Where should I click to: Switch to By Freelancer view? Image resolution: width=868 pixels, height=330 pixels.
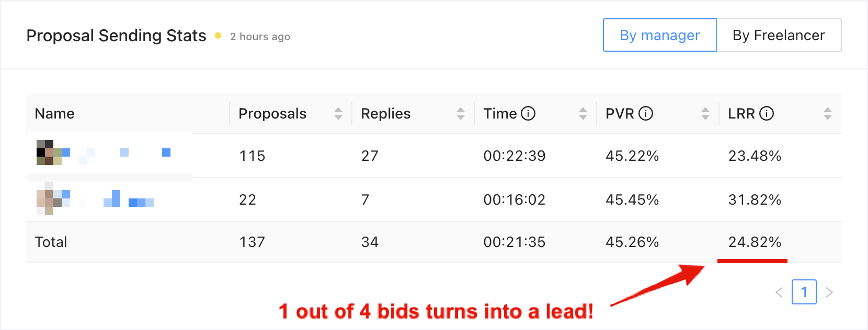(779, 35)
